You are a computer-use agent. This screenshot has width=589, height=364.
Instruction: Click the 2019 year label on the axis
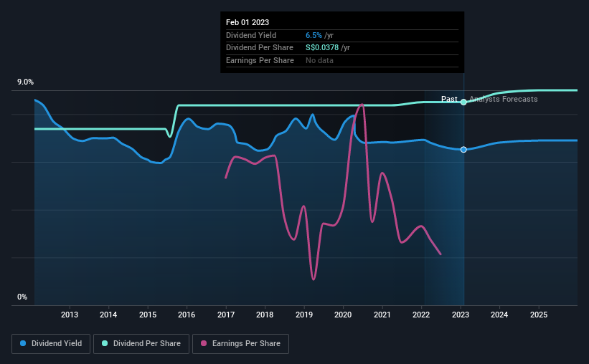click(304, 315)
